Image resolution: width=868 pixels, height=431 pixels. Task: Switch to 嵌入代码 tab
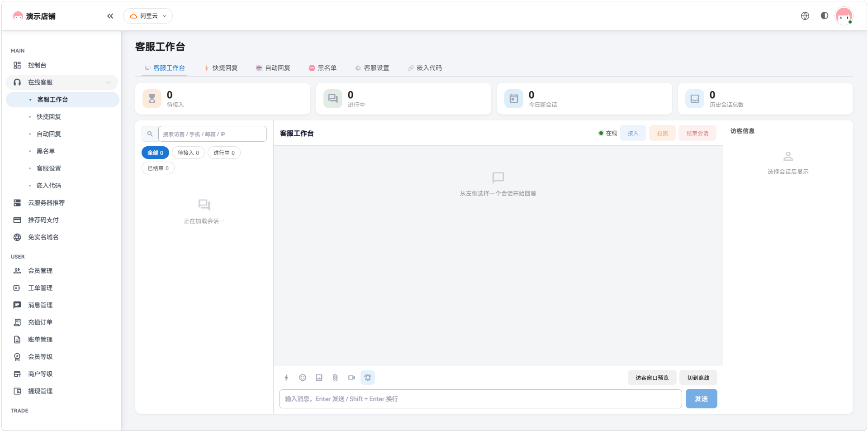425,68
